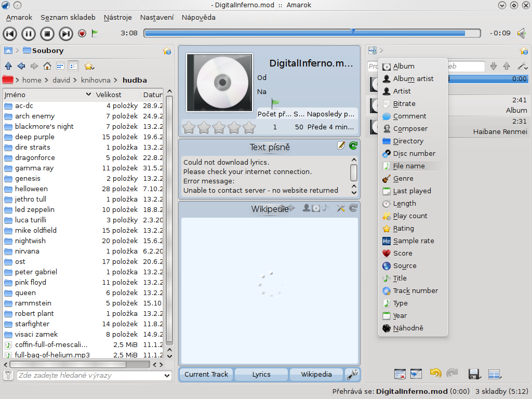Open the Nápověda menu
The height and width of the screenshot is (399, 532).
pyautogui.click(x=198, y=17)
